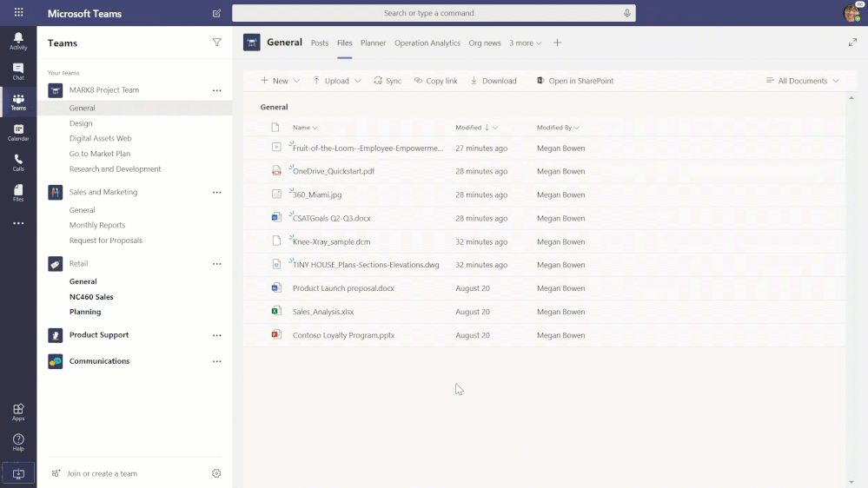Open Files in the left rail
The height and width of the screenshot is (488, 868).
tap(18, 193)
